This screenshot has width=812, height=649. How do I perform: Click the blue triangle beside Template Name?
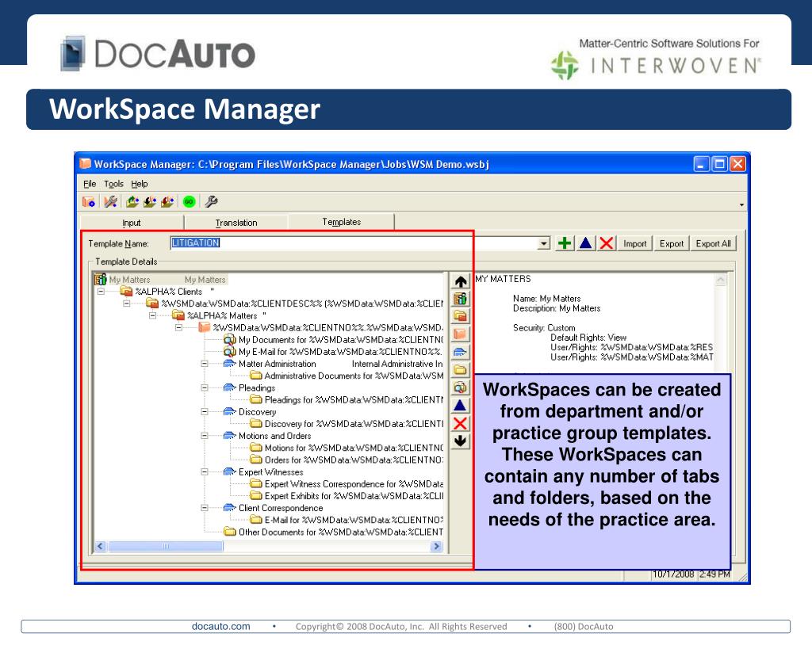point(586,243)
